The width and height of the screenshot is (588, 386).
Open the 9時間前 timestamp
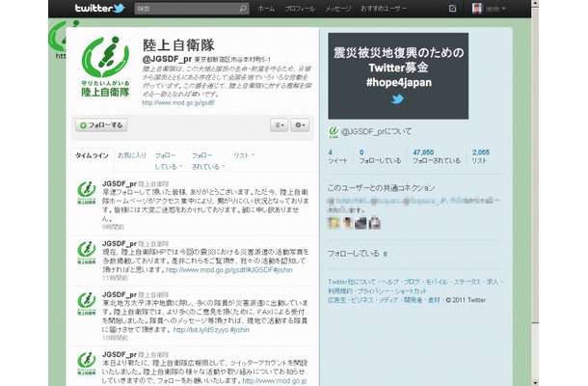[113, 227]
